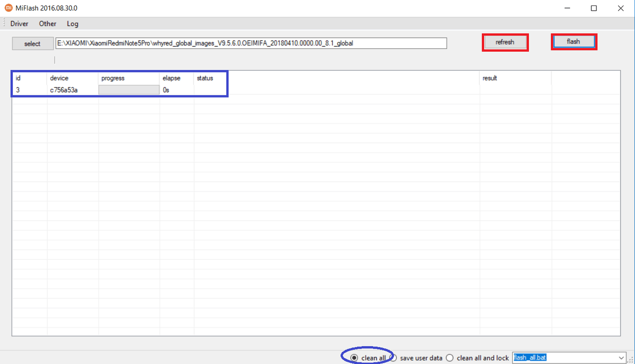Refresh the connected device list
The image size is (635, 364).
click(505, 42)
